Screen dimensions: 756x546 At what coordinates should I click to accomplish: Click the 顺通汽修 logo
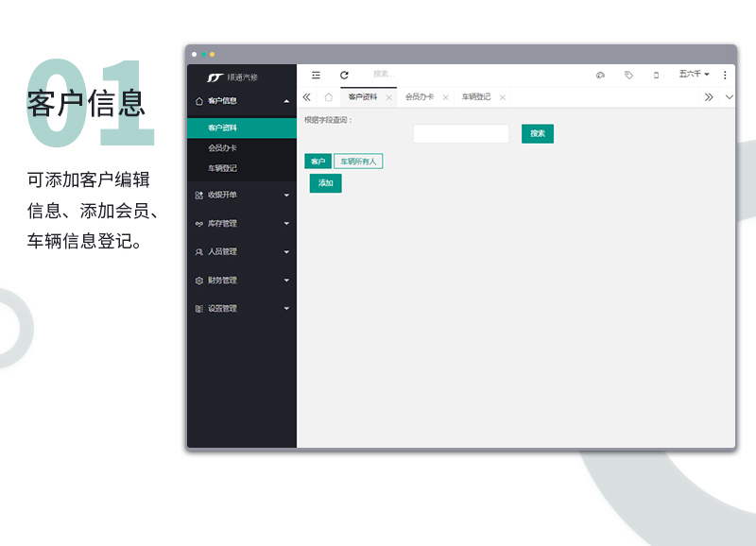tap(232, 77)
